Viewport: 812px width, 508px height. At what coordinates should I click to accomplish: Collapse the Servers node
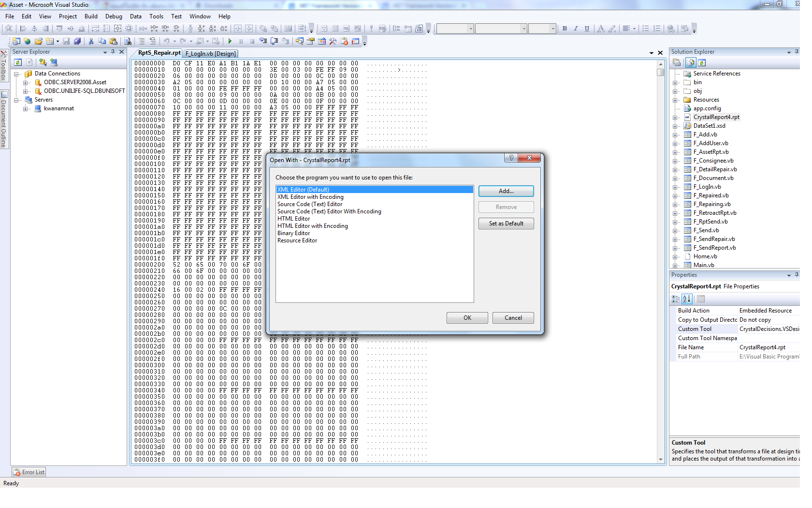click(x=16, y=100)
